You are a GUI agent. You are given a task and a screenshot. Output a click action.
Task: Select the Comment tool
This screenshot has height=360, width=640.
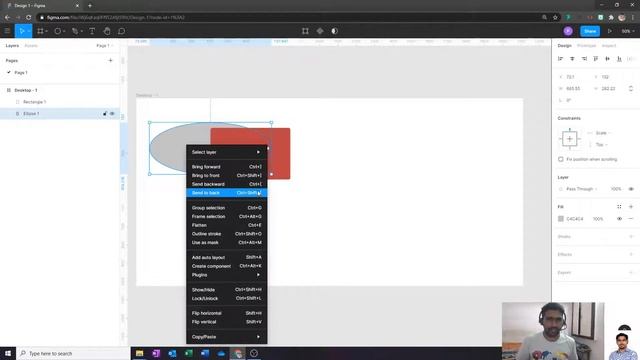[x=122, y=31]
